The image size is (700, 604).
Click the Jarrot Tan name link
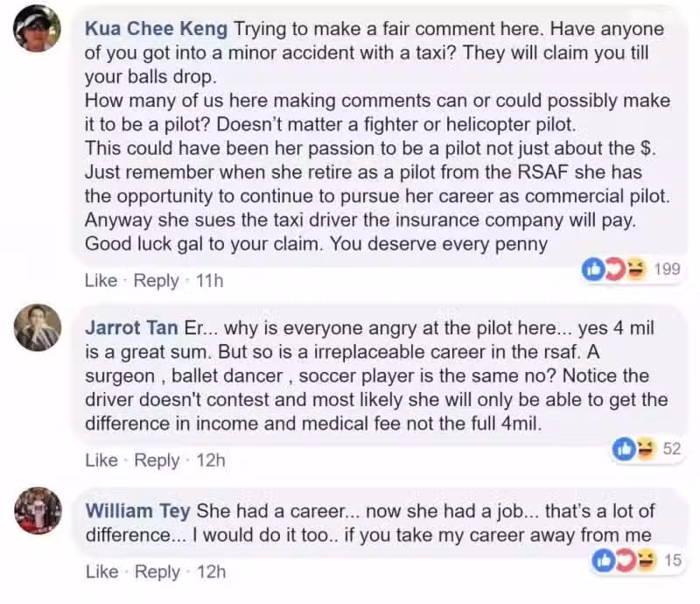click(131, 327)
